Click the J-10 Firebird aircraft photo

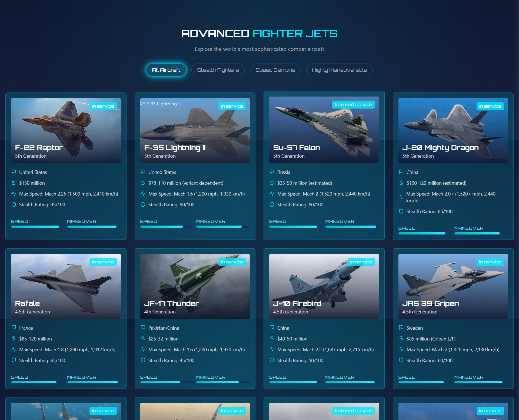[x=324, y=286]
